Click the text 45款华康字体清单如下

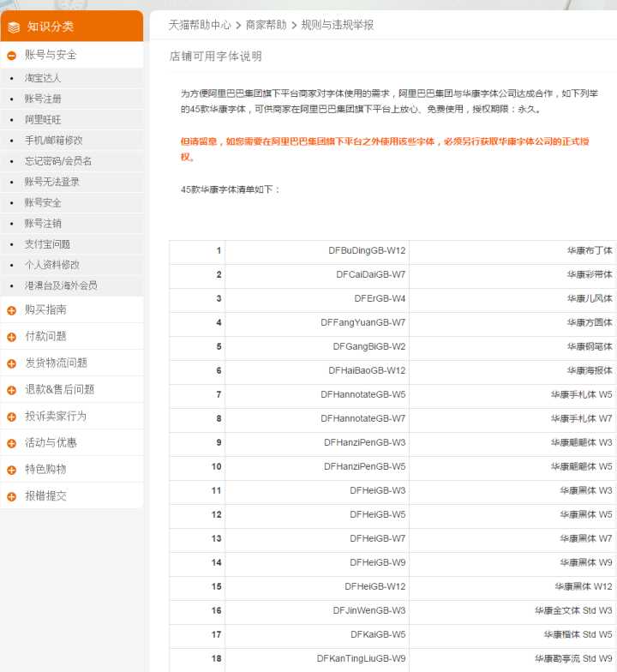231,189
